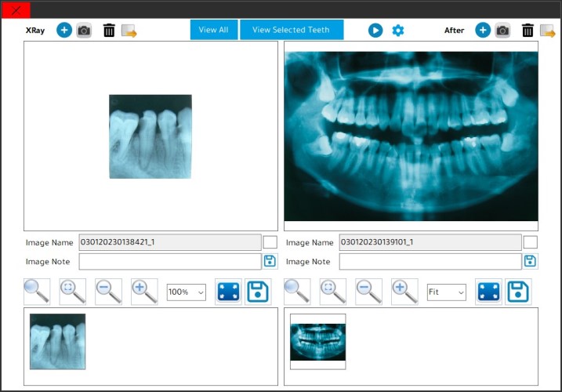Viewport: 562px width, 392px height.
Task: Click the XRay Image Note text field
Action: point(169,262)
